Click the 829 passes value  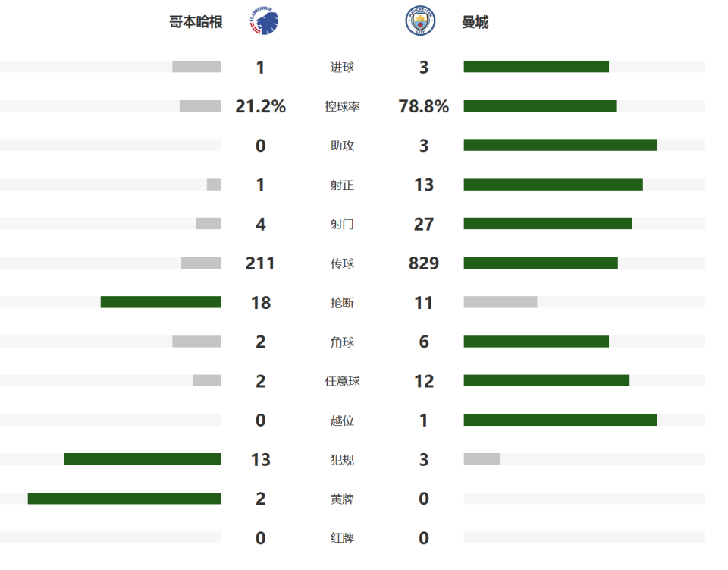[x=424, y=263]
